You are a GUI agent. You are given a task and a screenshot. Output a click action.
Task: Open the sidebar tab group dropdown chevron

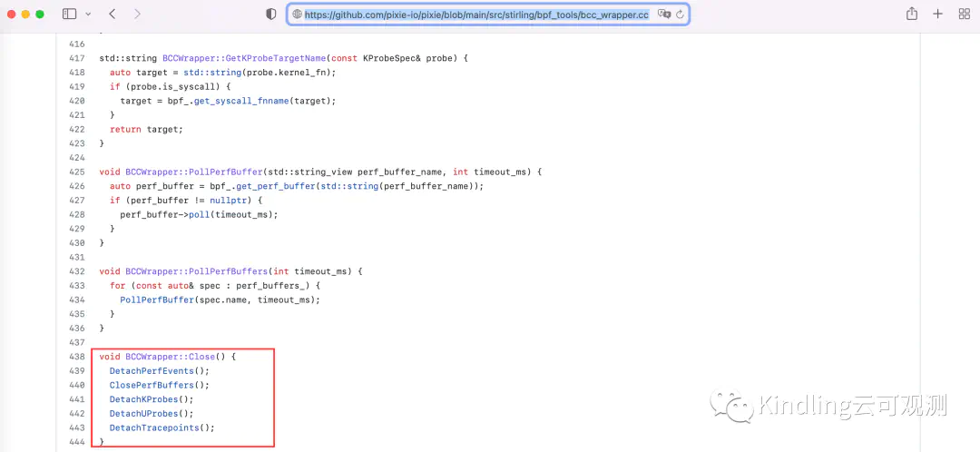tap(88, 15)
